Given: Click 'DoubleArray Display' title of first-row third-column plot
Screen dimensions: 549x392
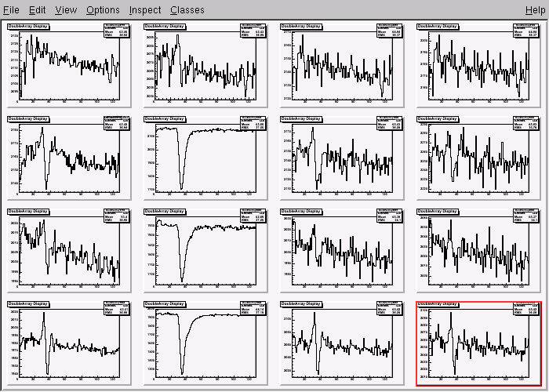Looking at the screenshot, I should click(301, 27).
